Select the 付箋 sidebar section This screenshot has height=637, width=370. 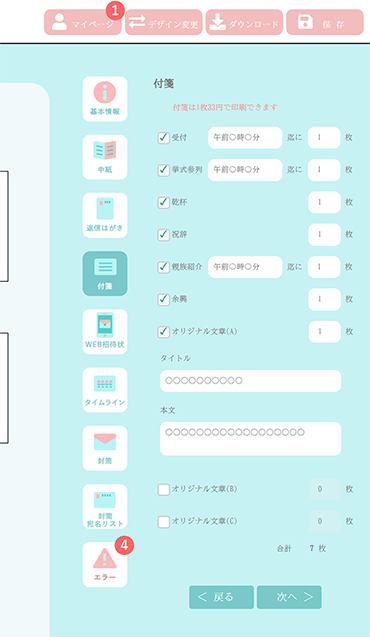pyautogui.click(x=105, y=273)
